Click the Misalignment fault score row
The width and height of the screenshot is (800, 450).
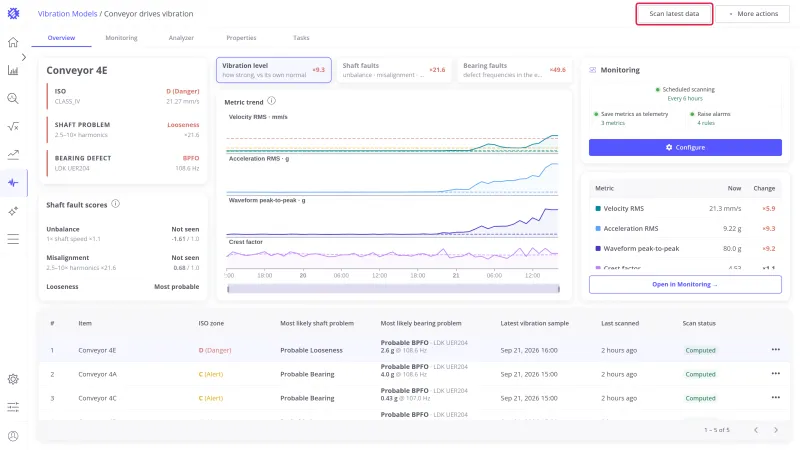tap(122, 262)
